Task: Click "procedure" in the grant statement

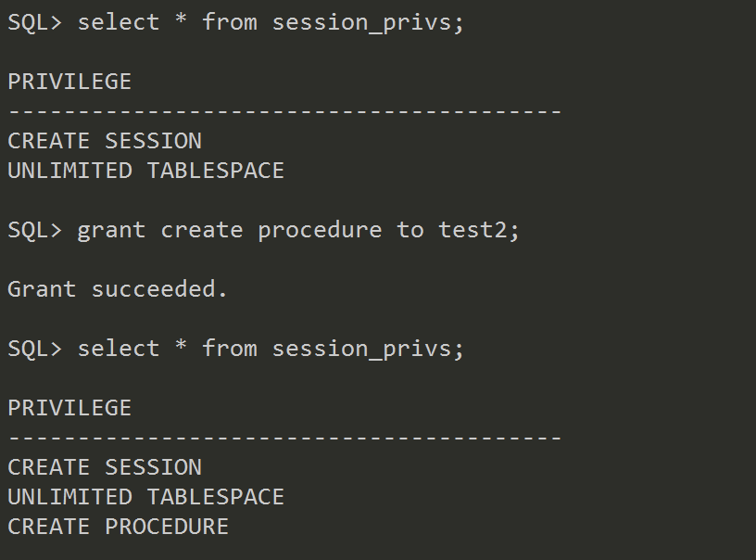Action: (x=320, y=230)
